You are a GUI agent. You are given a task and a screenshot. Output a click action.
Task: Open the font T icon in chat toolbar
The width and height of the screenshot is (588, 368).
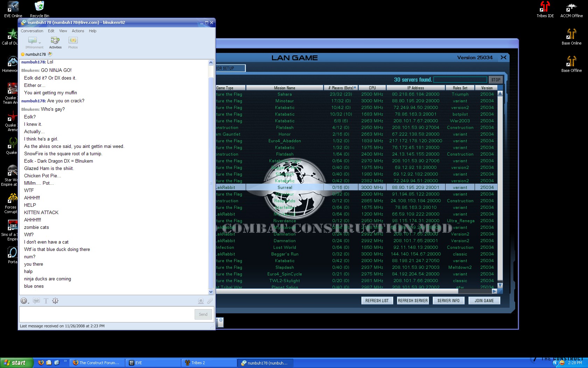point(46,301)
